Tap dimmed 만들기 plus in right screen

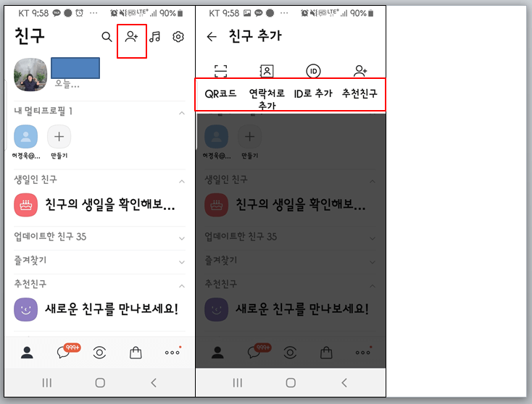pos(250,137)
